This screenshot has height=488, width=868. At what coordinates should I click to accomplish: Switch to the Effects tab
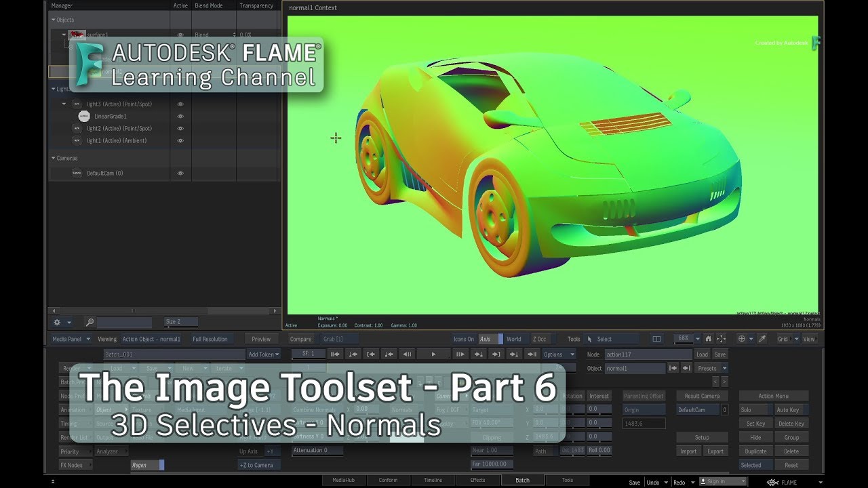point(477,480)
